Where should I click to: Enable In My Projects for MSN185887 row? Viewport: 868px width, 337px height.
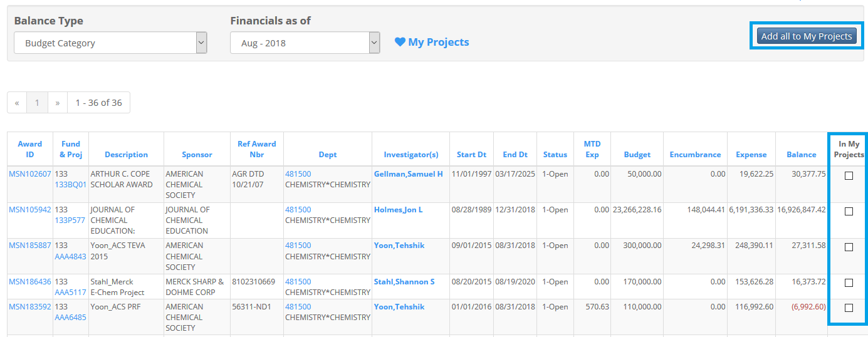click(849, 247)
